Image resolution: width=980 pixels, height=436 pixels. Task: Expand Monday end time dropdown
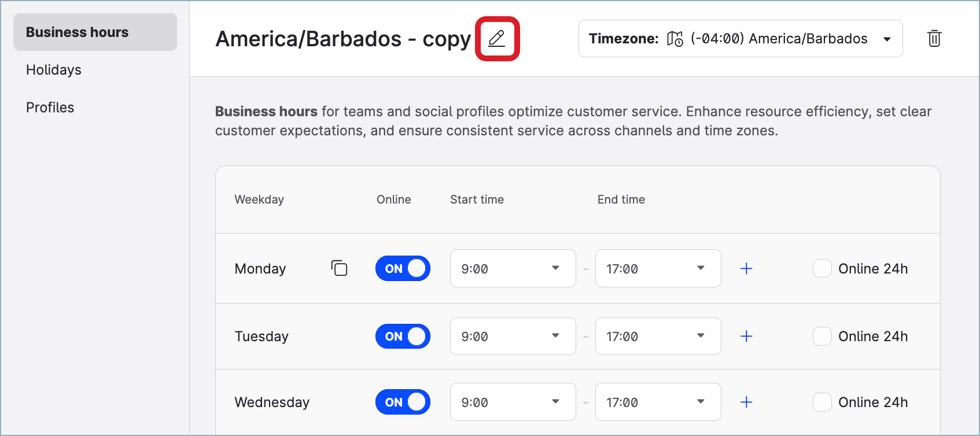click(x=658, y=268)
